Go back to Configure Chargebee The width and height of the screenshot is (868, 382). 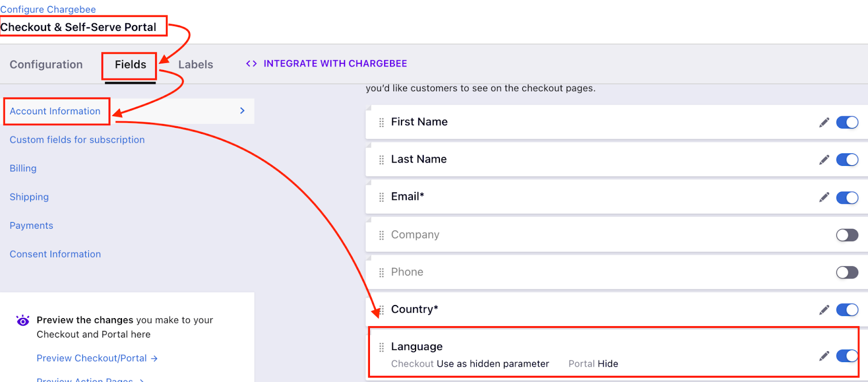click(48, 9)
